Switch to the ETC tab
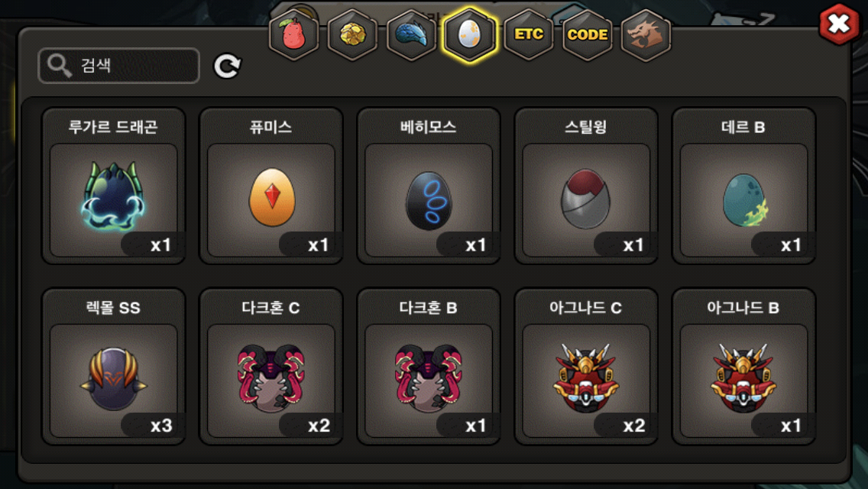This screenshot has width=868, height=489. pos(529,35)
